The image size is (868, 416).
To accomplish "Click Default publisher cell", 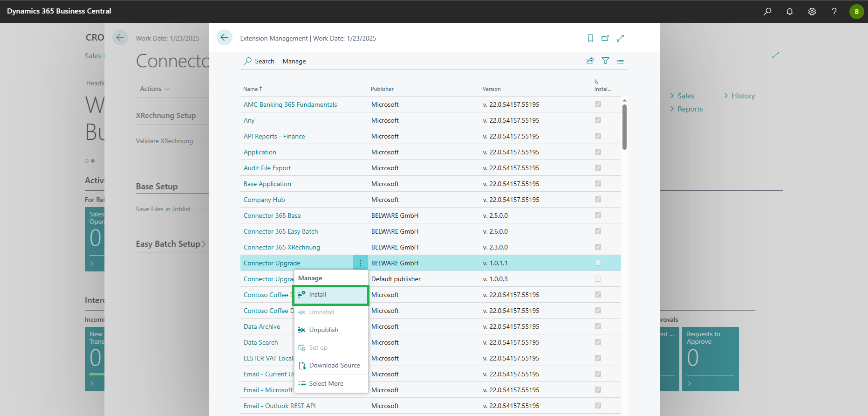I will point(396,279).
